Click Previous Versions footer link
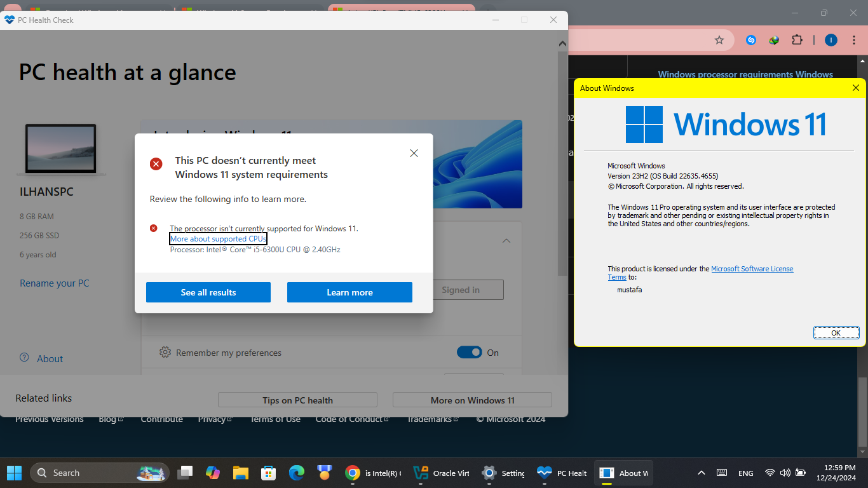868x488 pixels. (50, 419)
